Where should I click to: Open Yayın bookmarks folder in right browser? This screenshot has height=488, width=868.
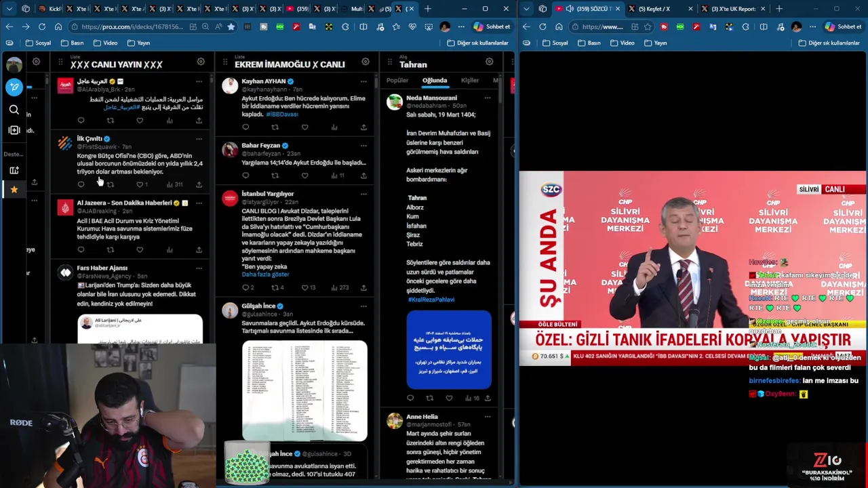656,43
